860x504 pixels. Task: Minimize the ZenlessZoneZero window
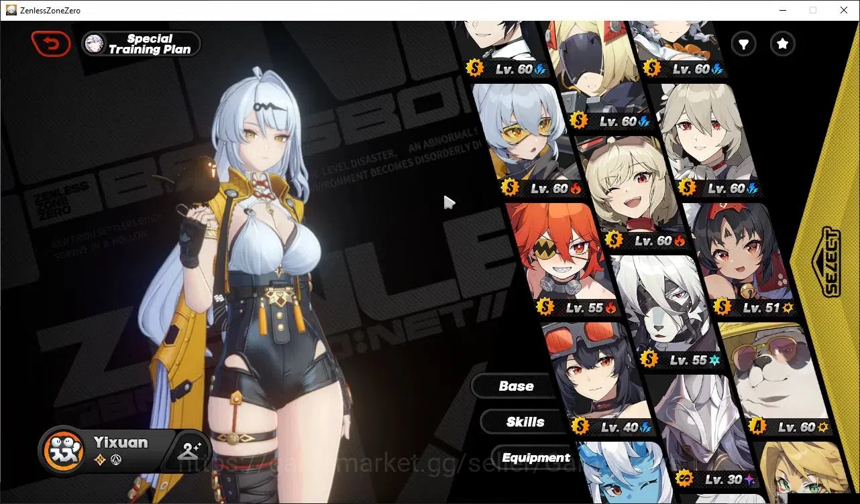[x=782, y=10]
